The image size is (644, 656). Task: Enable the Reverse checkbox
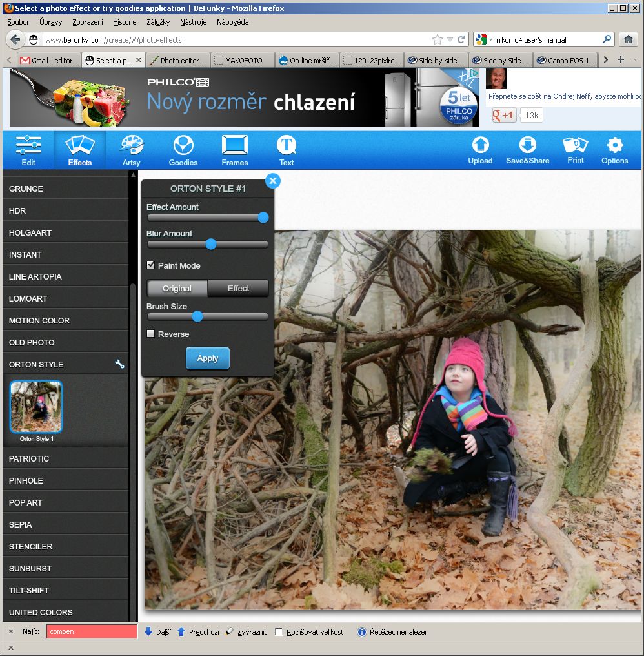coord(151,334)
